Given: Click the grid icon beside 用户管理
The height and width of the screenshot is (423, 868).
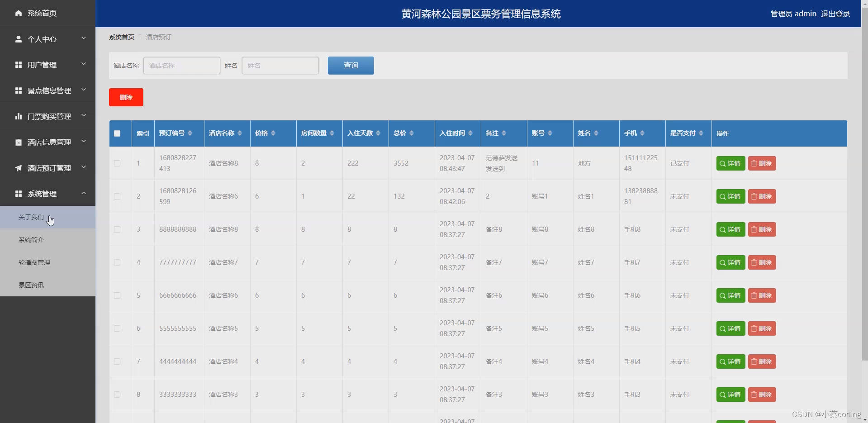Looking at the screenshot, I should (19, 65).
